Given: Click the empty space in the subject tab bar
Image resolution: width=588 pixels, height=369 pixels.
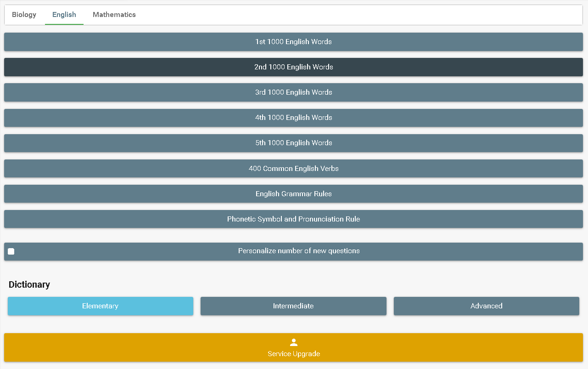Looking at the screenshot, I should [x=358, y=15].
